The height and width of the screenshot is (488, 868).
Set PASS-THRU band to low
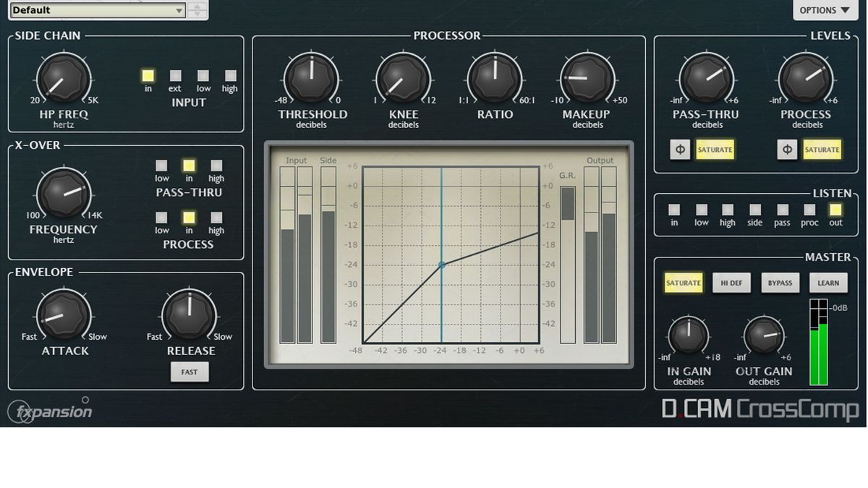[162, 166]
